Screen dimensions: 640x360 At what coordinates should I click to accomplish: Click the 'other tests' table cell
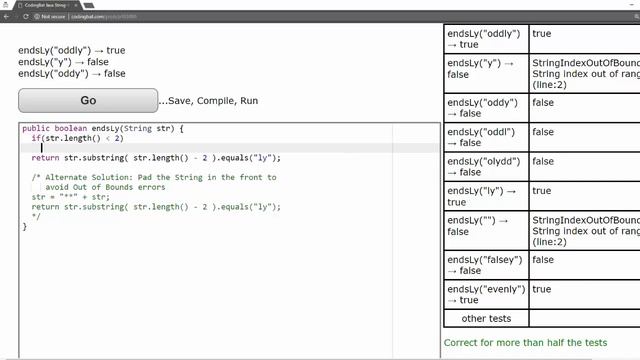(x=486, y=318)
